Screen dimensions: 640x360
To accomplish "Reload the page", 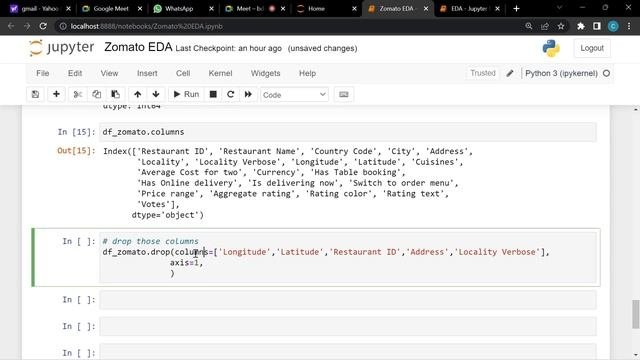I will 43,26.
